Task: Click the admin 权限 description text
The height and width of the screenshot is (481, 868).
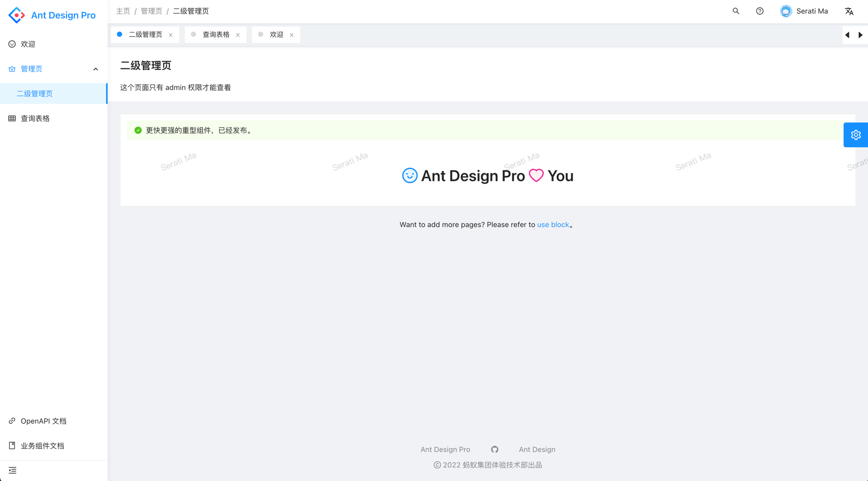Action: [176, 87]
